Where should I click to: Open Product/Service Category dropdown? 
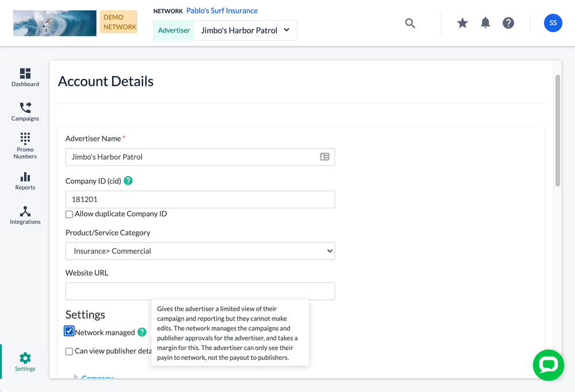point(200,251)
